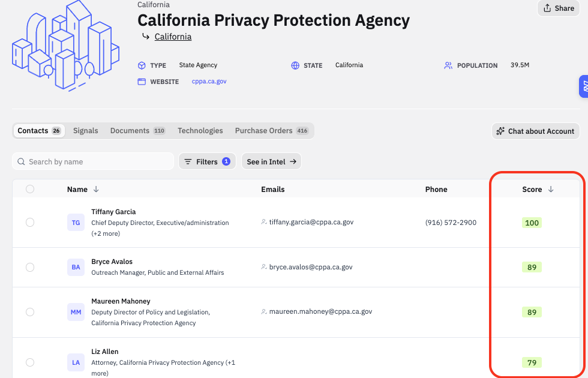Click the TG avatar for Tiffany Garcia
Image resolution: width=588 pixels, height=378 pixels.
coord(76,223)
